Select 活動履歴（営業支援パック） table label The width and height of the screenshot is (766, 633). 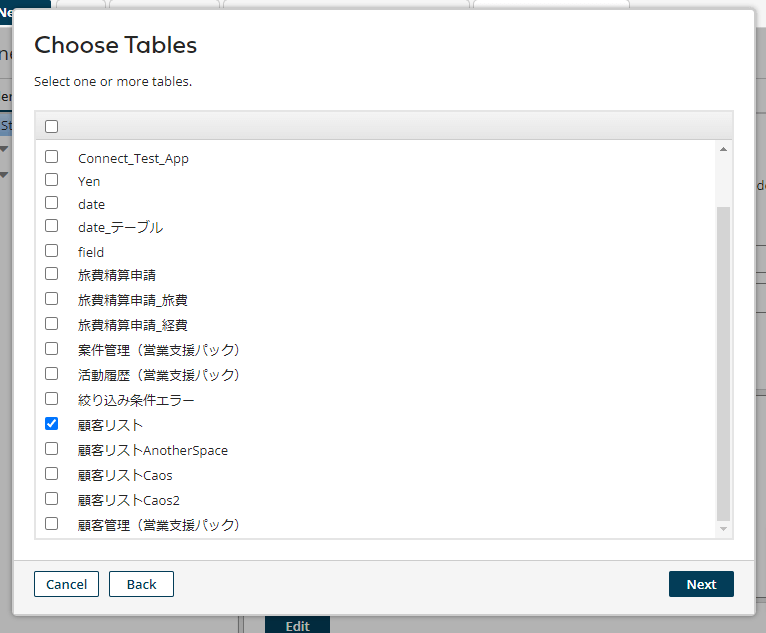pyautogui.click(x=159, y=375)
